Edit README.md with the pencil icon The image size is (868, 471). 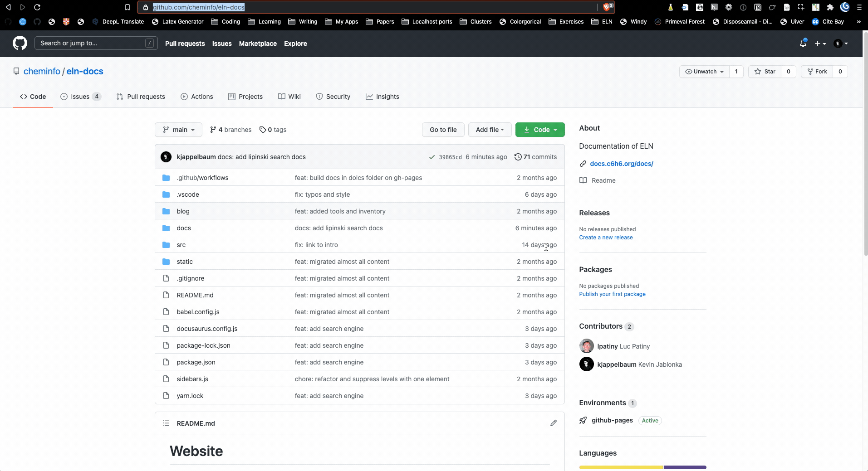click(x=553, y=423)
